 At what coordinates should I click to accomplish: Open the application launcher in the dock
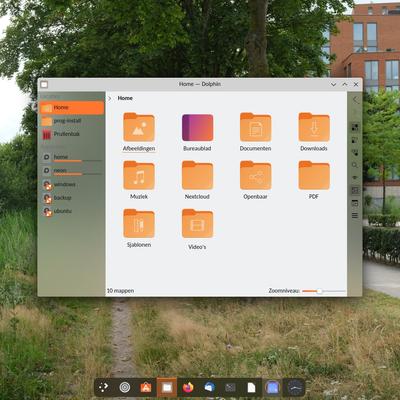pos(104,387)
